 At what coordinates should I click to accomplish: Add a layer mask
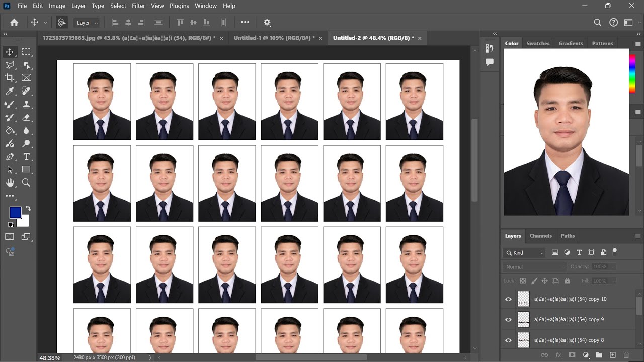(x=572, y=355)
